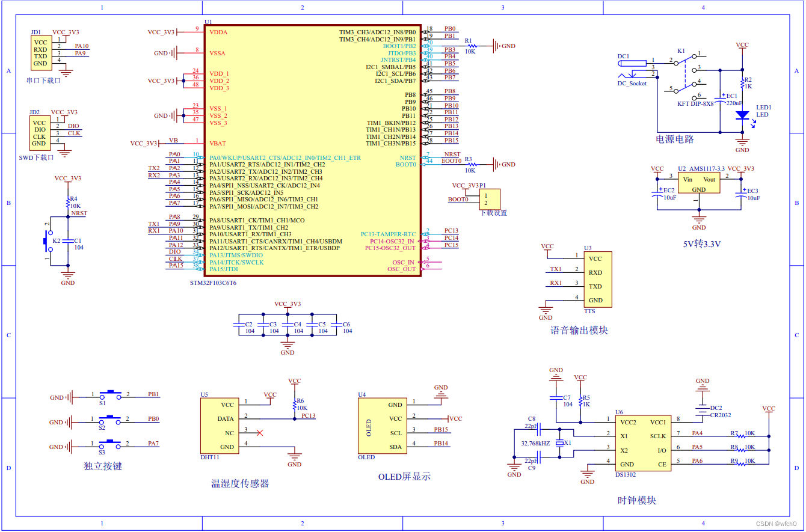Image resolution: width=806 pixels, height=532 pixels.
Task: Select resistor R1 10K by BOOT1
Action: pyautogui.click(x=472, y=46)
